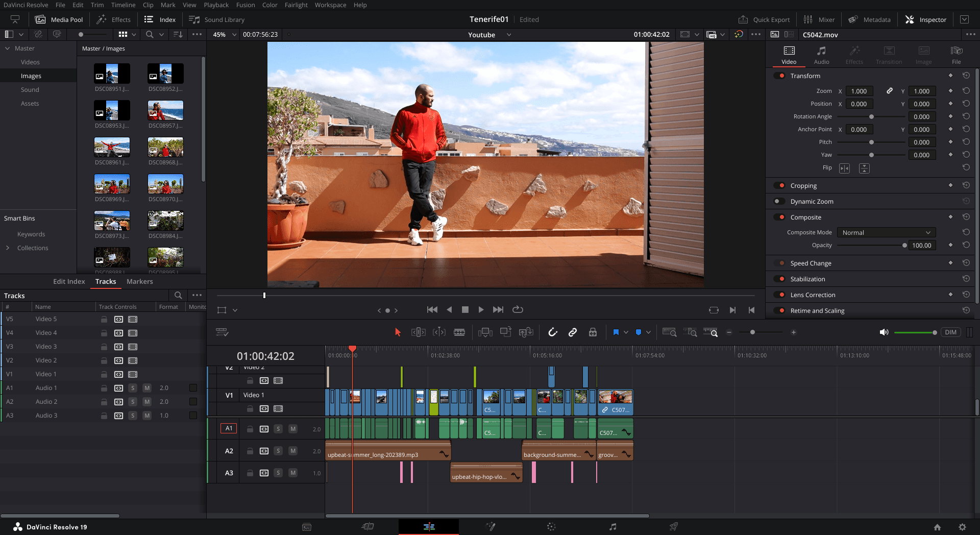980x535 pixels.
Task: Open the Fairlight menu
Action: 296,5
